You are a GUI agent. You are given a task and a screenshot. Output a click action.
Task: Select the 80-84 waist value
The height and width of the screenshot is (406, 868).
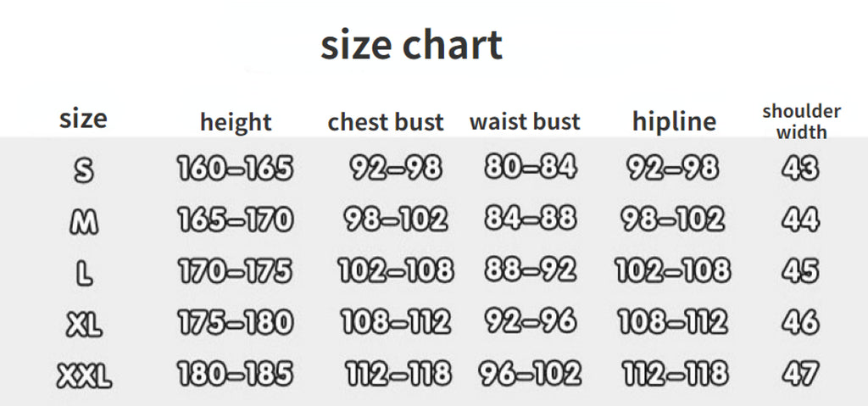[530, 168]
